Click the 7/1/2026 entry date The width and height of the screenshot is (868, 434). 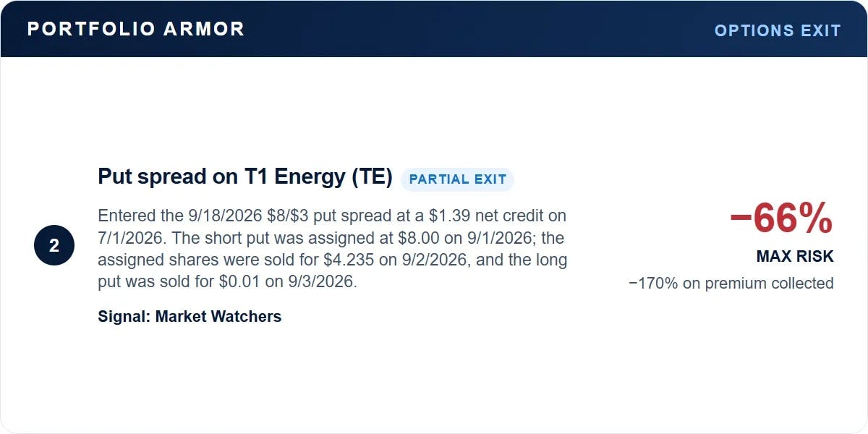coord(133,237)
